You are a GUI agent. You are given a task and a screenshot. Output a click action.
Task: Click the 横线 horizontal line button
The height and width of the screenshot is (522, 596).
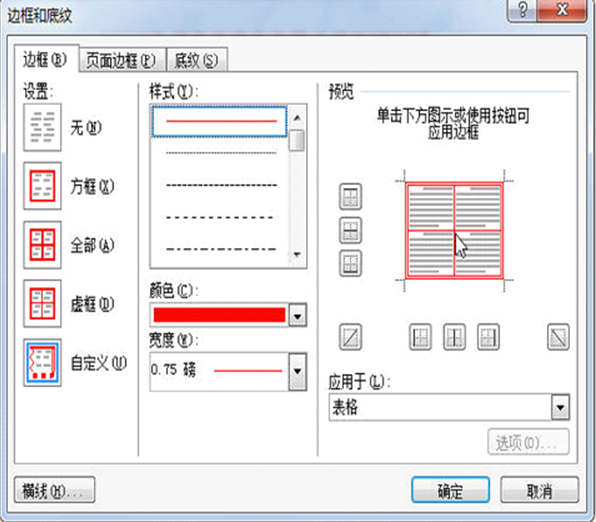(54, 490)
